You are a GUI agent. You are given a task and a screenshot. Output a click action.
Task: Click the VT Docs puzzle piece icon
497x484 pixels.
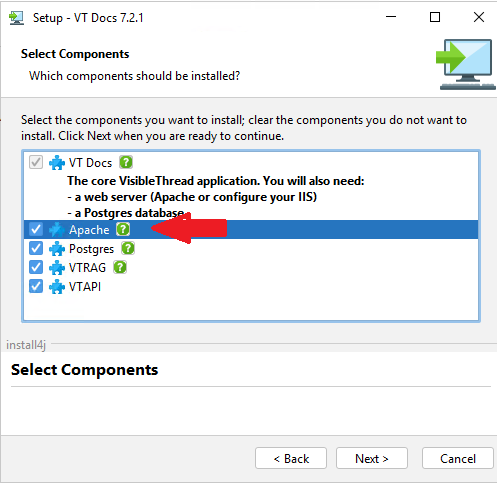point(57,163)
